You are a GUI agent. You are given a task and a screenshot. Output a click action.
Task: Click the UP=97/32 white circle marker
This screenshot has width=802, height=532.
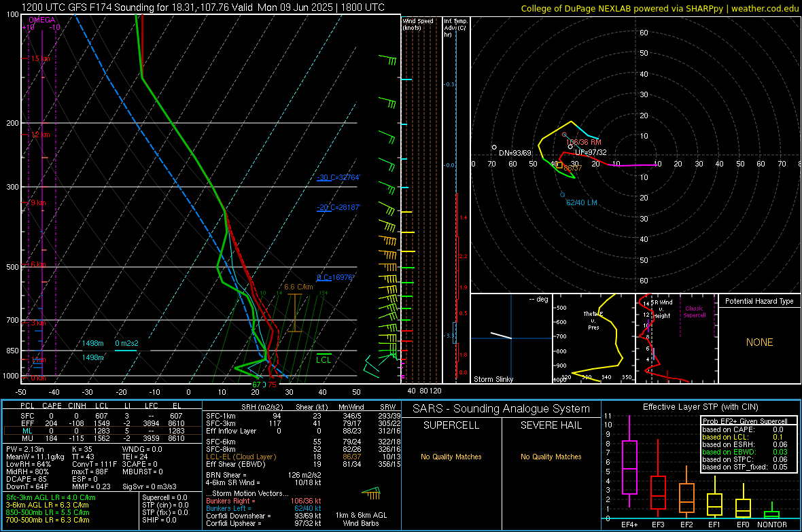point(570,147)
